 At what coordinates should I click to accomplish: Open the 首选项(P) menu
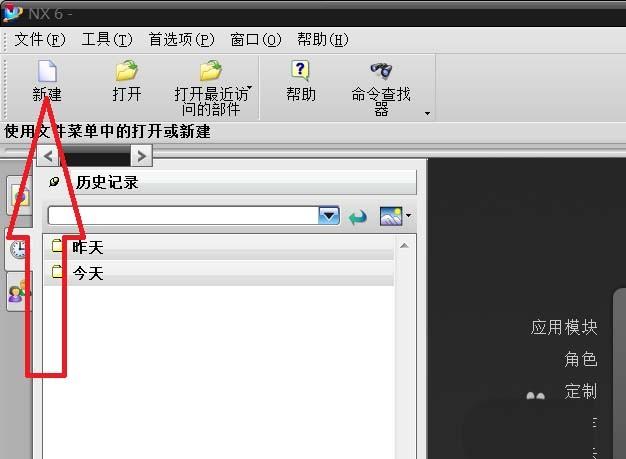(x=181, y=40)
